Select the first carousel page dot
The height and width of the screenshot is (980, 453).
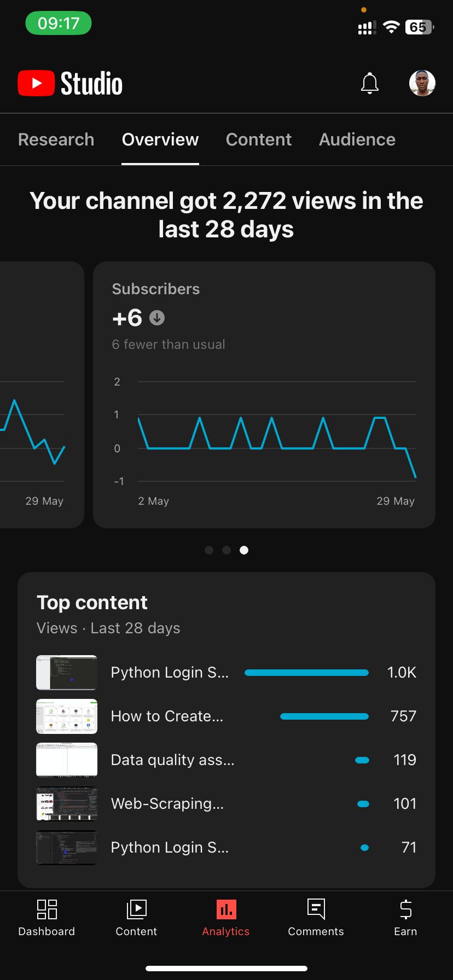coord(209,550)
